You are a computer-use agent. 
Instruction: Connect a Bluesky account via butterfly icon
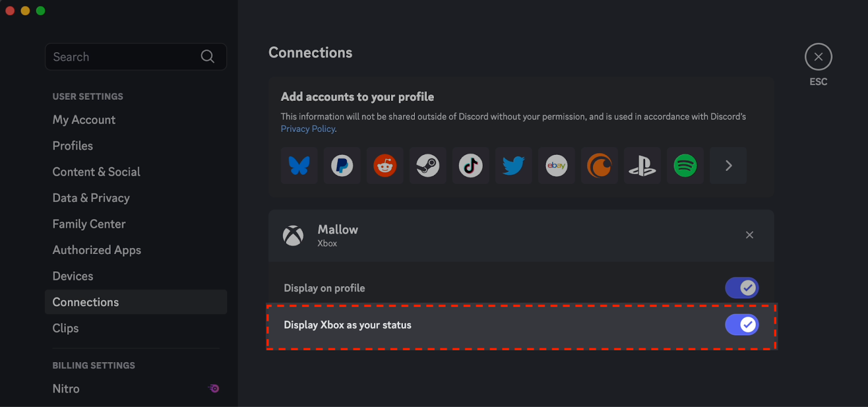point(299,166)
